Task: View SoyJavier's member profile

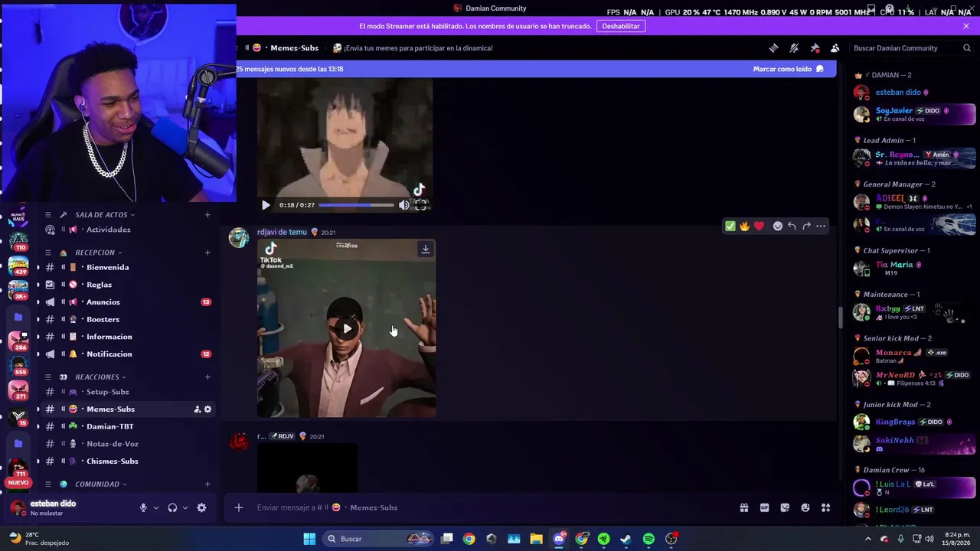Action: click(914, 114)
